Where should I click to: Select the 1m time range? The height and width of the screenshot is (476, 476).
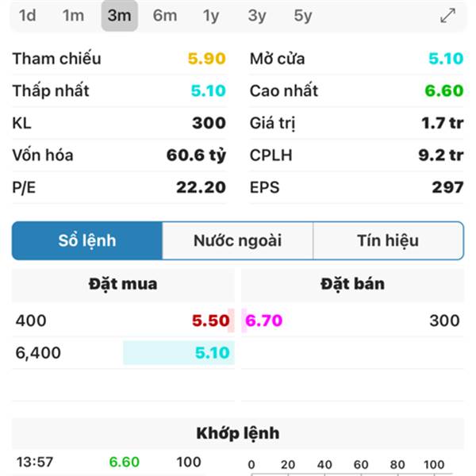click(73, 16)
